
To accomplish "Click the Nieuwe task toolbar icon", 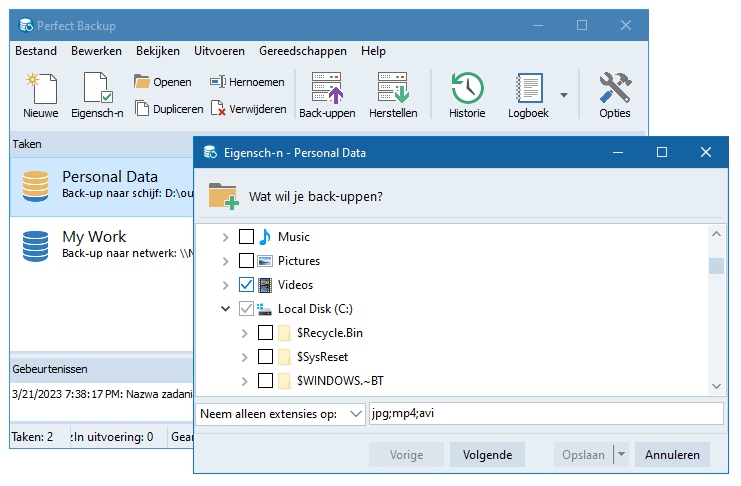I will (41, 88).
